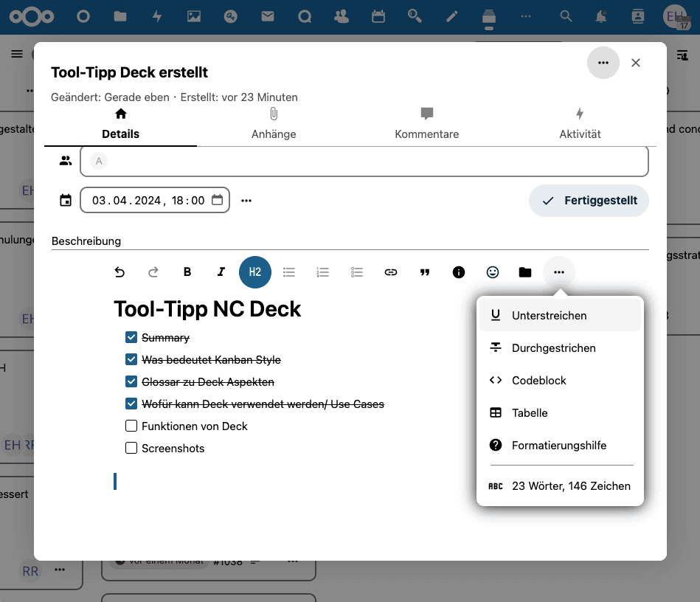The height and width of the screenshot is (602, 700).
Task: Open the Kommentare tab
Action: (x=426, y=124)
